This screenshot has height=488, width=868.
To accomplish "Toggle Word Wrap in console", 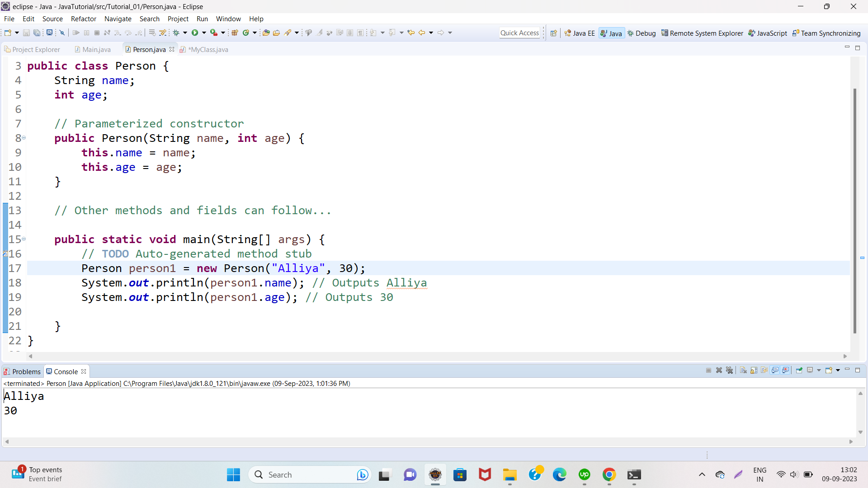I will point(764,371).
